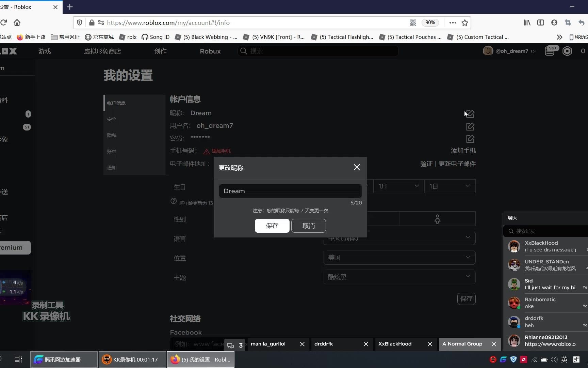Open the location dropdown showing 美国
Image resolution: width=588 pixels, height=368 pixels.
(399, 257)
